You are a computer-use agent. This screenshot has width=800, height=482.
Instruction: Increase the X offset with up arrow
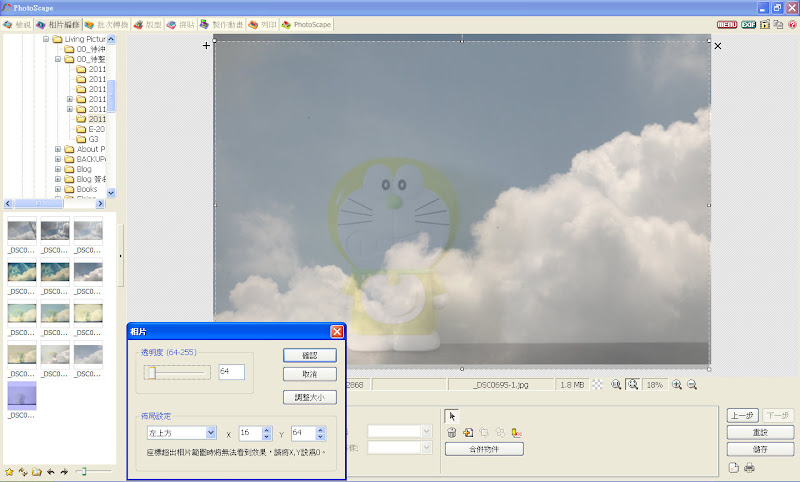pos(266,430)
